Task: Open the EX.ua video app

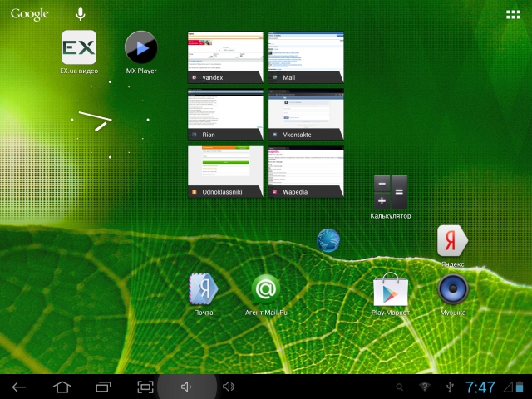Action: click(79, 47)
